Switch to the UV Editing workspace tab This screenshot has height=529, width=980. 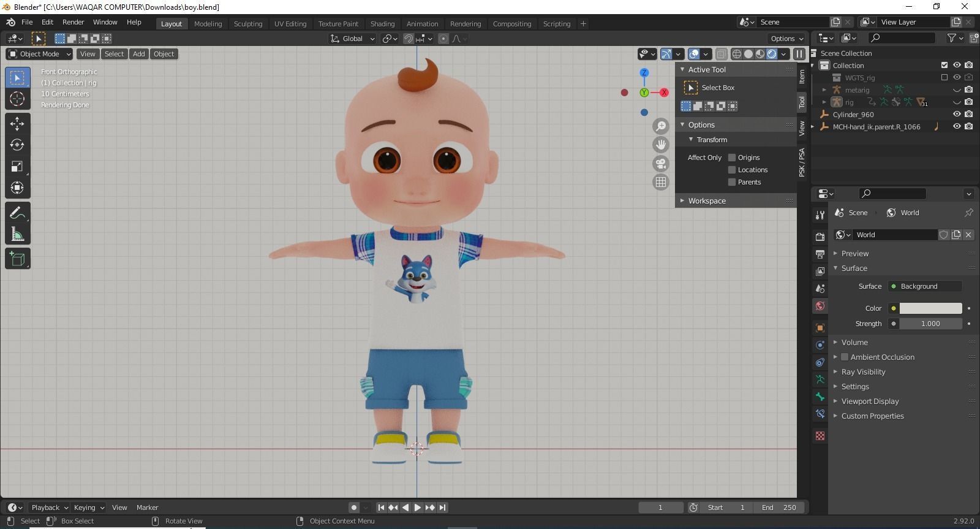click(290, 24)
